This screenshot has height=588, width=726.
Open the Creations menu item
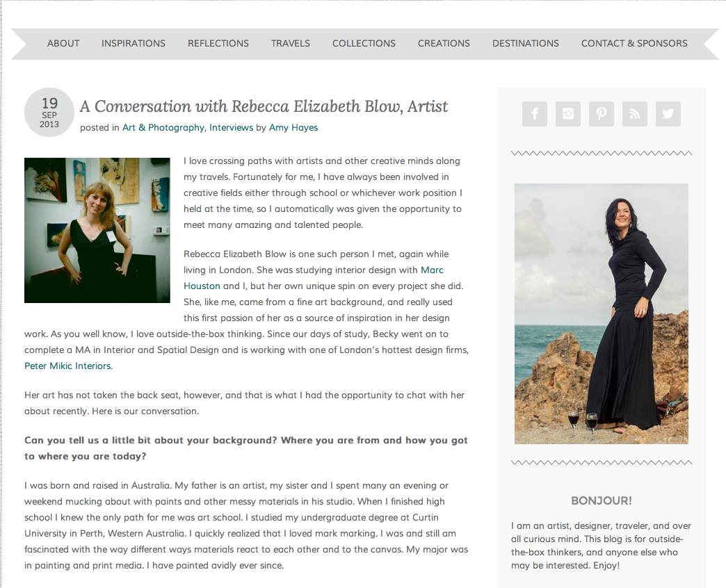click(444, 44)
